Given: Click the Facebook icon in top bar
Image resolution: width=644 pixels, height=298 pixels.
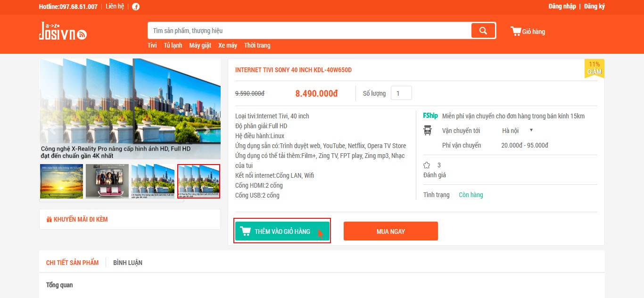Looking at the screenshot, I should pyautogui.click(x=136, y=7).
